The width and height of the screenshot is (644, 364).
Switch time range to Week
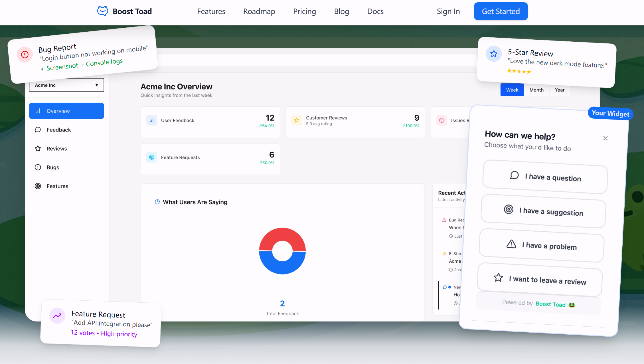512,90
